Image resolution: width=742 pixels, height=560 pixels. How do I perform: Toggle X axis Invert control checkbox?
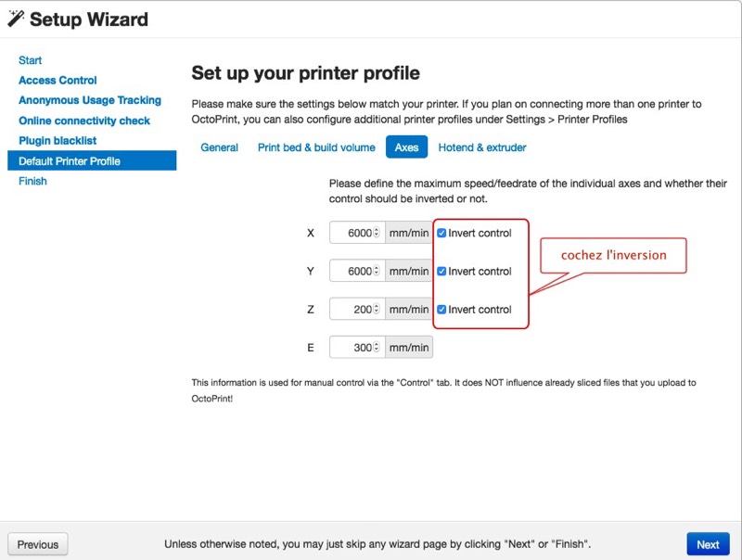coord(441,233)
